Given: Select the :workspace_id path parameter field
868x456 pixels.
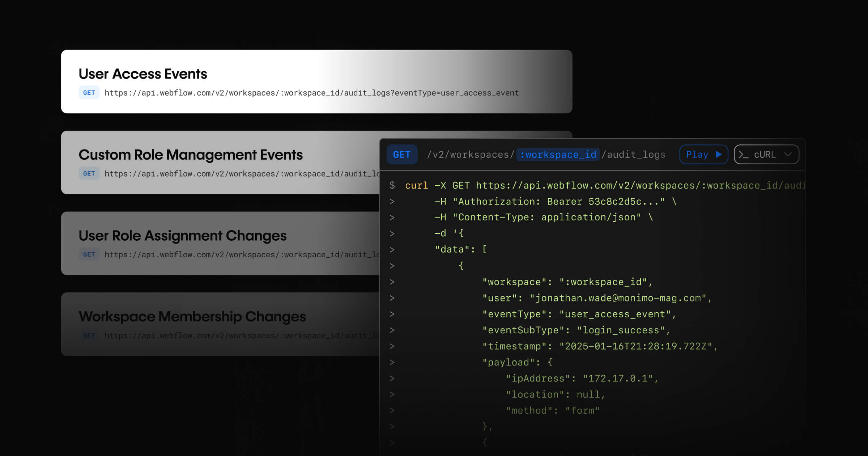Looking at the screenshot, I should (558, 155).
